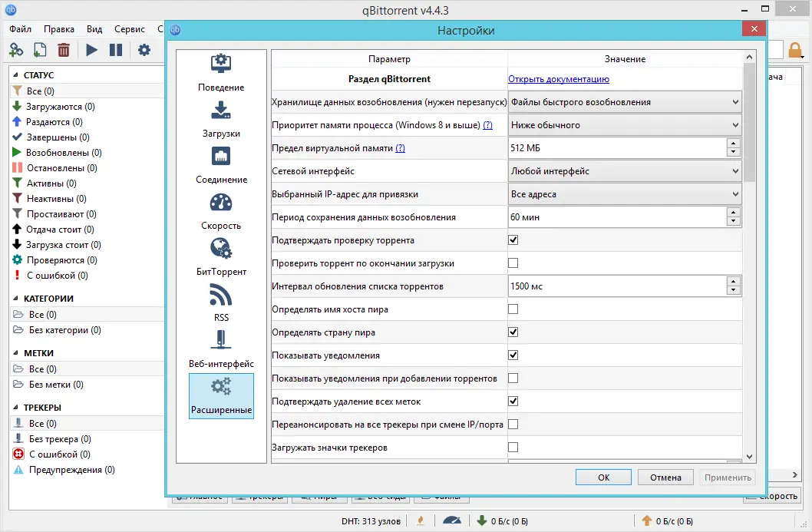
Task: Open the RSS settings section
Action: 221,303
